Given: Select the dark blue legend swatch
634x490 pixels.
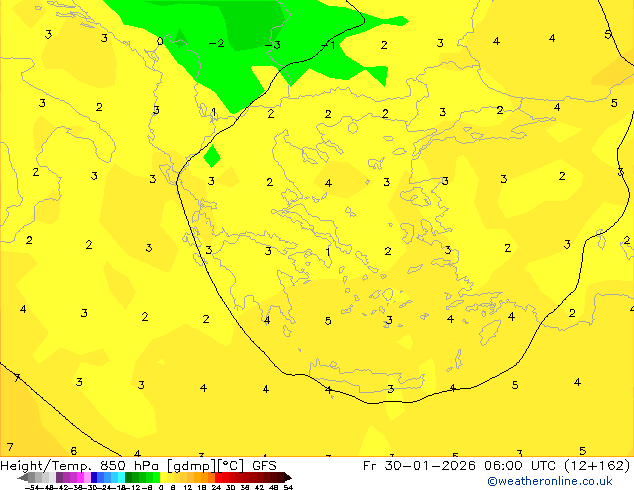Looking at the screenshot, I should click(94, 477).
